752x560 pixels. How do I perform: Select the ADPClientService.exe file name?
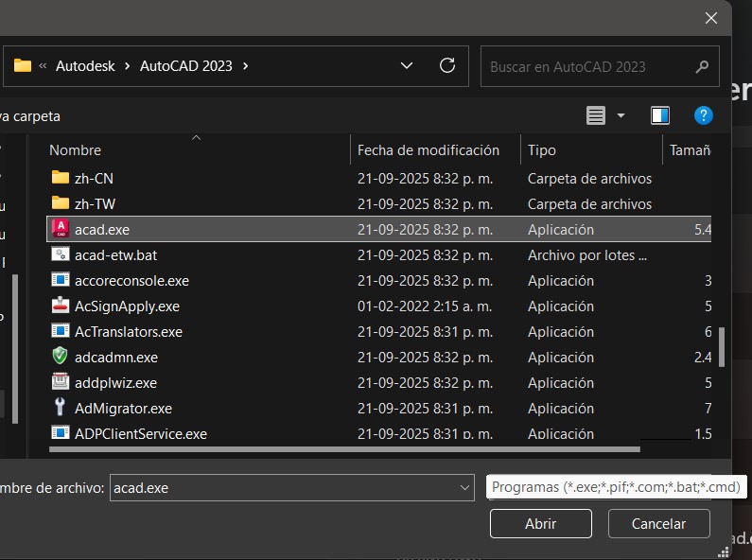(141, 433)
